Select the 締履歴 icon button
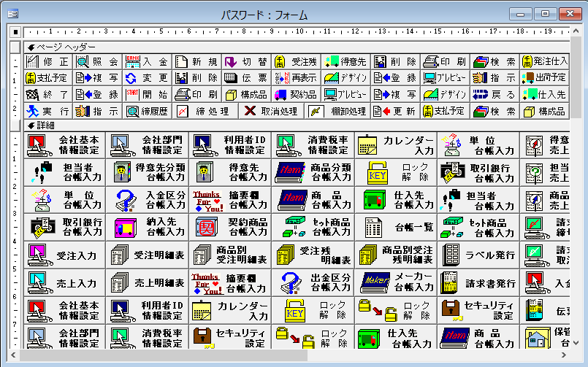Viewport: 588px width, 367px height. pos(148,111)
